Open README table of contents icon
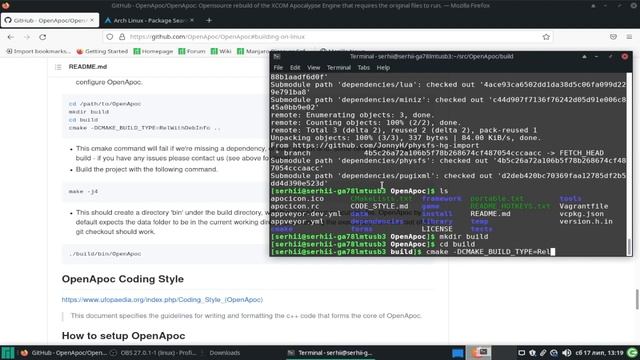This screenshot has width=640, height=360. [x=58, y=67]
